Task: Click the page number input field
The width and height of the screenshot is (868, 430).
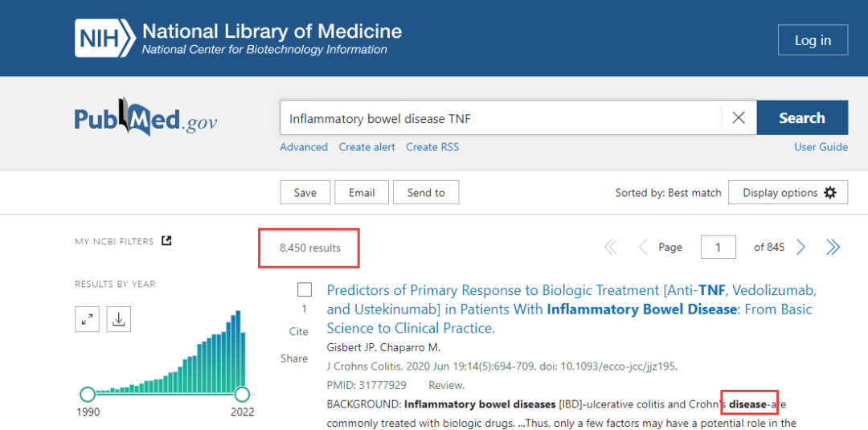Action: (x=718, y=248)
